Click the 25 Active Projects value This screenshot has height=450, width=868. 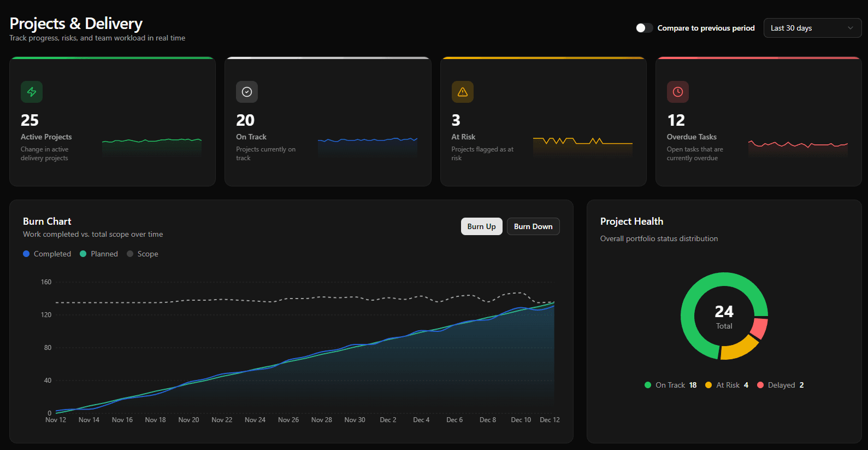tap(30, 120)
